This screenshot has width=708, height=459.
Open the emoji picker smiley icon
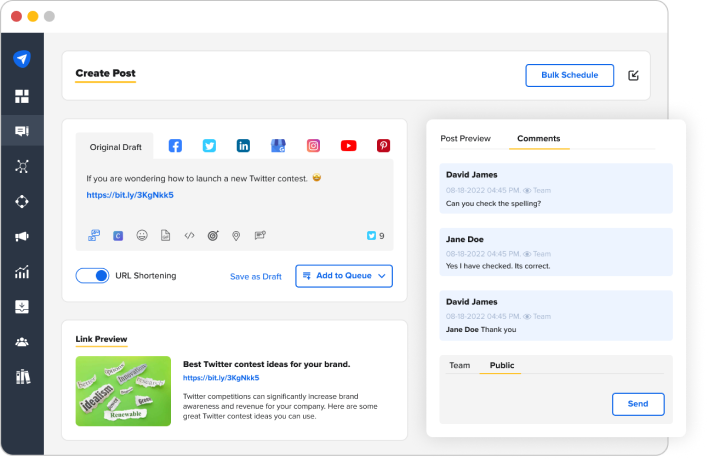pyautogui.click(x=142, y=235)
